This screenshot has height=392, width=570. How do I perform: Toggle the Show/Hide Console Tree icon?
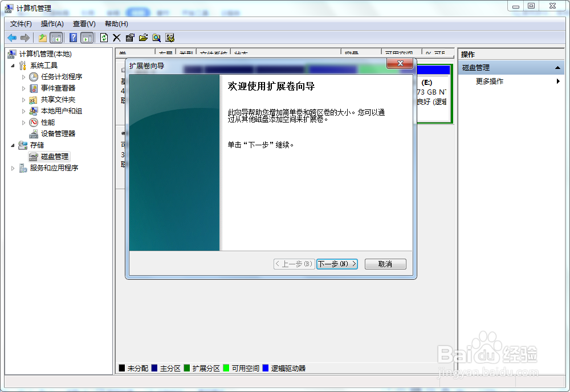pos(56,38)
